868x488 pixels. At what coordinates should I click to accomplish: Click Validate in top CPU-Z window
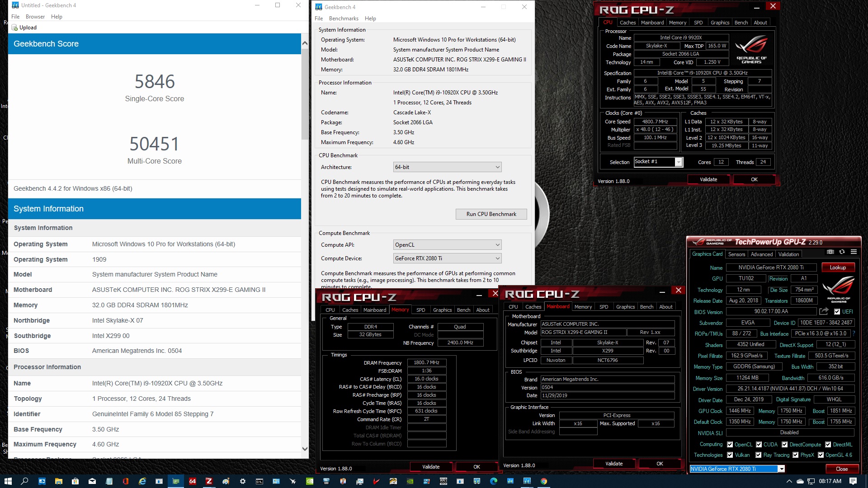pyautogui.click(x=708, y=179)
